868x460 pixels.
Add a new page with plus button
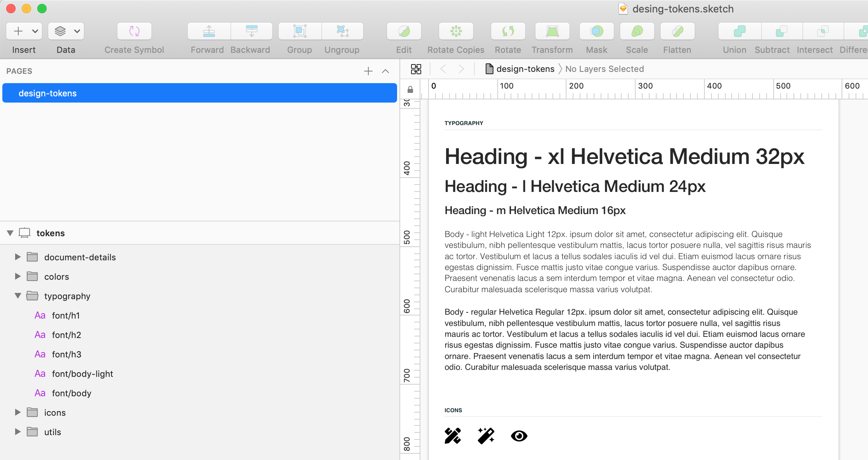pos(368,71)
